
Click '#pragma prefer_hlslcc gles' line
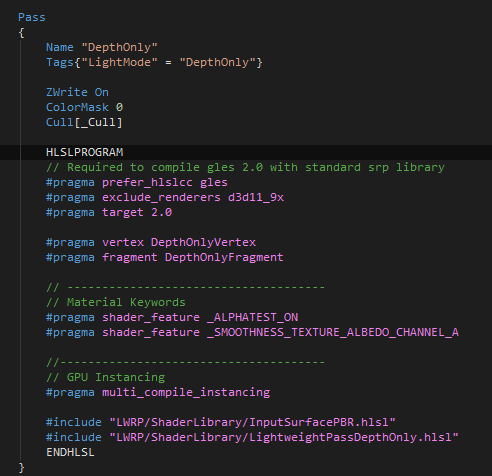(x=137, y=182)
